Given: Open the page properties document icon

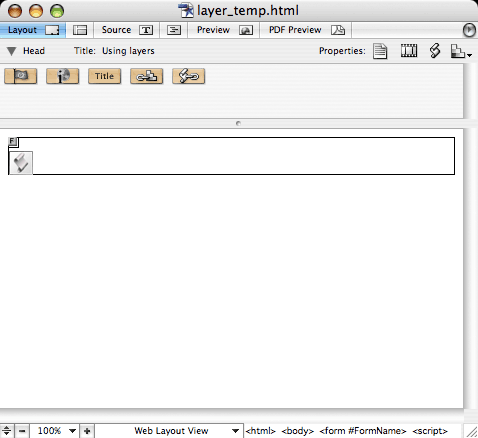Looking at the screenshot, I should (380, 51).
